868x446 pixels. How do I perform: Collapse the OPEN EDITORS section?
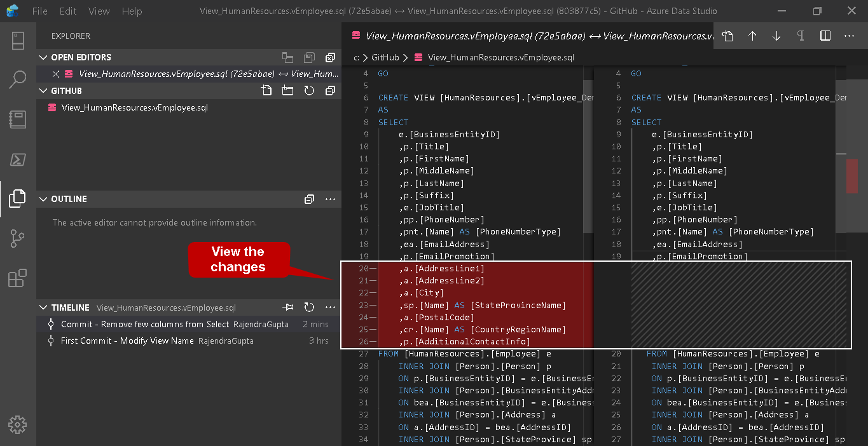[x=43, y=57]
